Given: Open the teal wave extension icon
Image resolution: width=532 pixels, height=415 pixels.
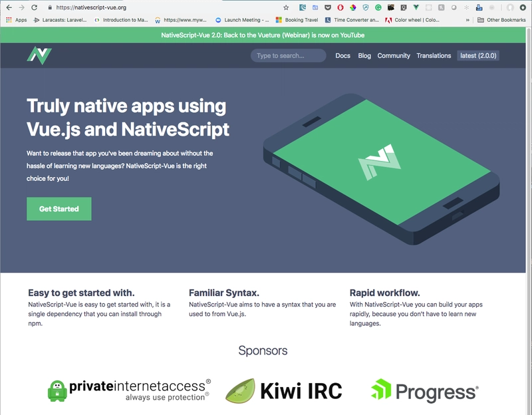Looking at the screenshot, I should pyautogui.click(x=303, y=7).
